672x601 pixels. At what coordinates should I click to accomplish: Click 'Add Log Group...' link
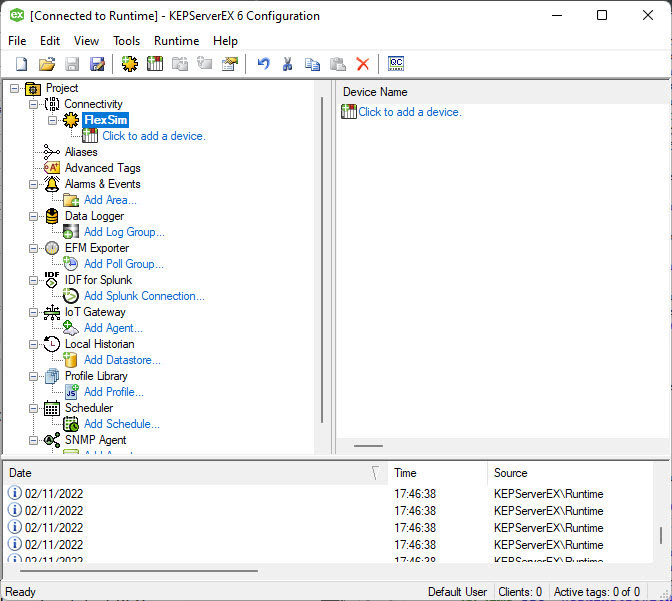pyautogui.click(x=124, y=232)
